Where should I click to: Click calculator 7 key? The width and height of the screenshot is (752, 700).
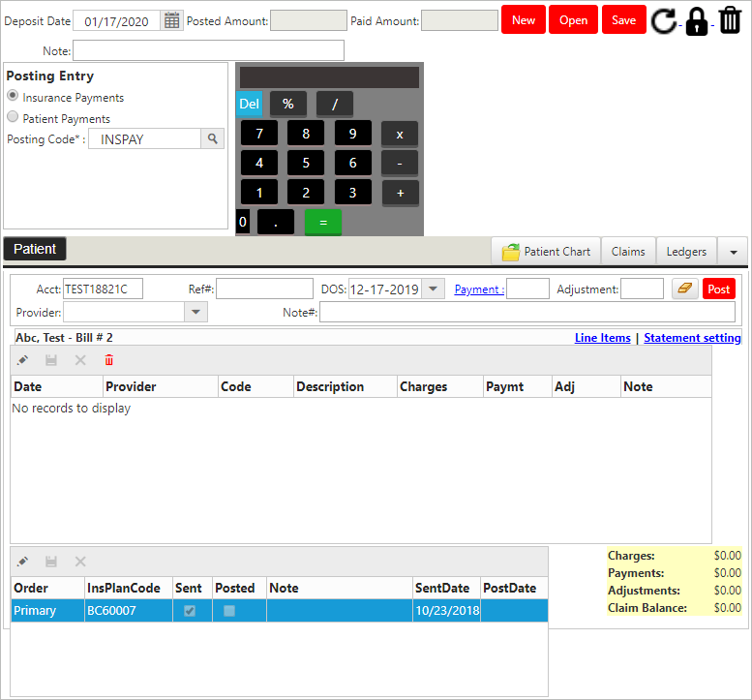[x=259, y=134]
